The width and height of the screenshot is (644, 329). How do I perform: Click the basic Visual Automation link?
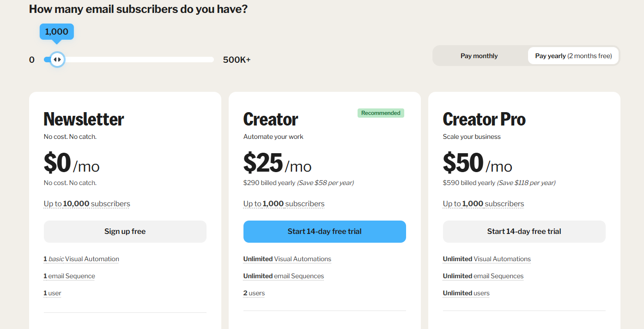[81, 258]
